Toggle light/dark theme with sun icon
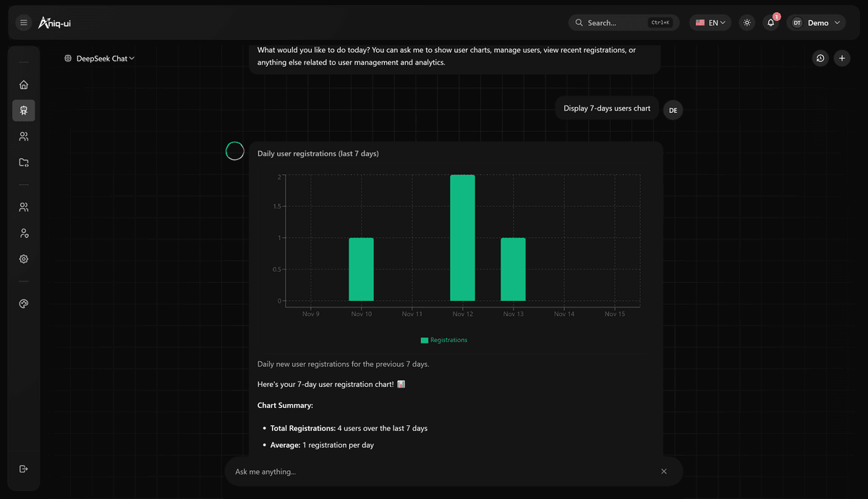 point(747,23)
